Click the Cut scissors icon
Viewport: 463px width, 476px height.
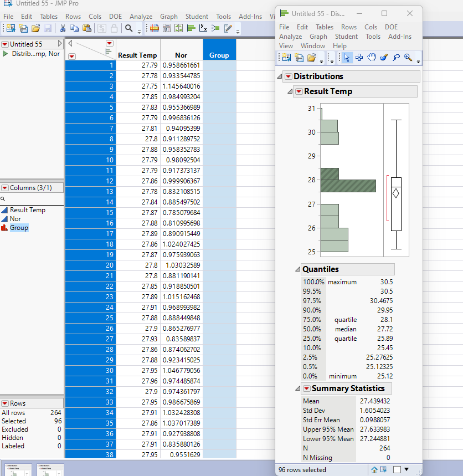63,28
